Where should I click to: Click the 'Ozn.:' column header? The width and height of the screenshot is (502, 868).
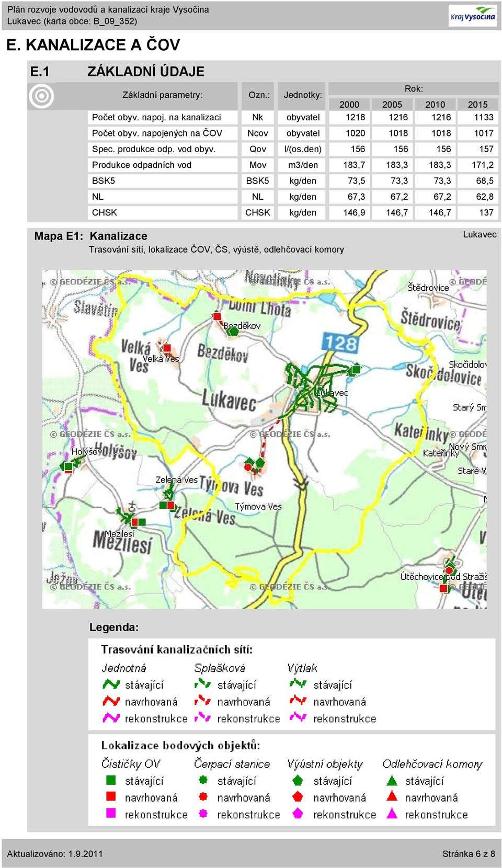(x=259, y=95)
